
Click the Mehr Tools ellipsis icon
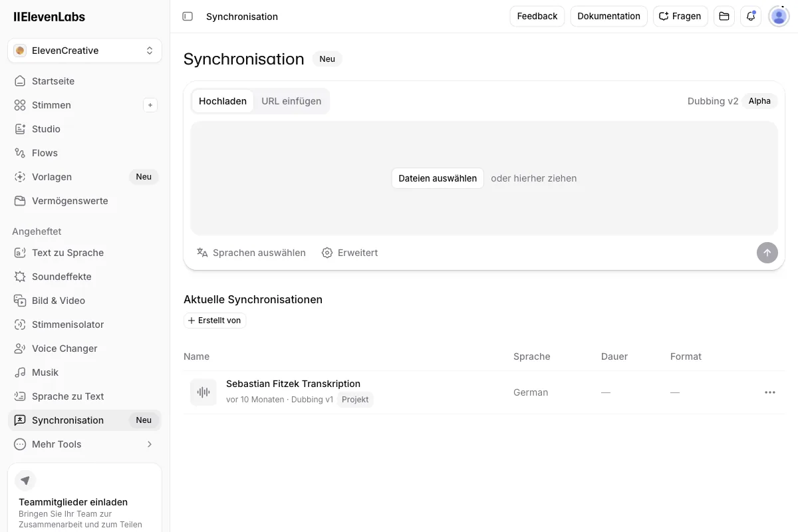click(x=20, y=444)
